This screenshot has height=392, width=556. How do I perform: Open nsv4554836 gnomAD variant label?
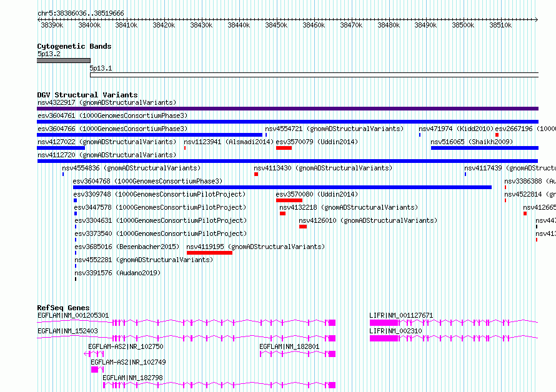[x=131, y=169]
